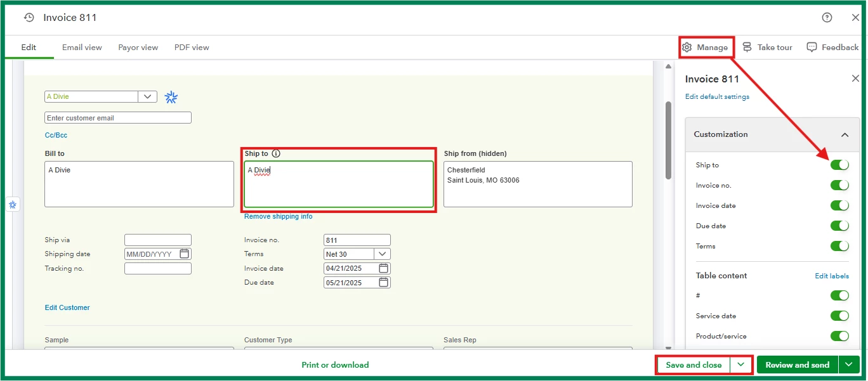Open invoice history clock icon

coord(29,18)
